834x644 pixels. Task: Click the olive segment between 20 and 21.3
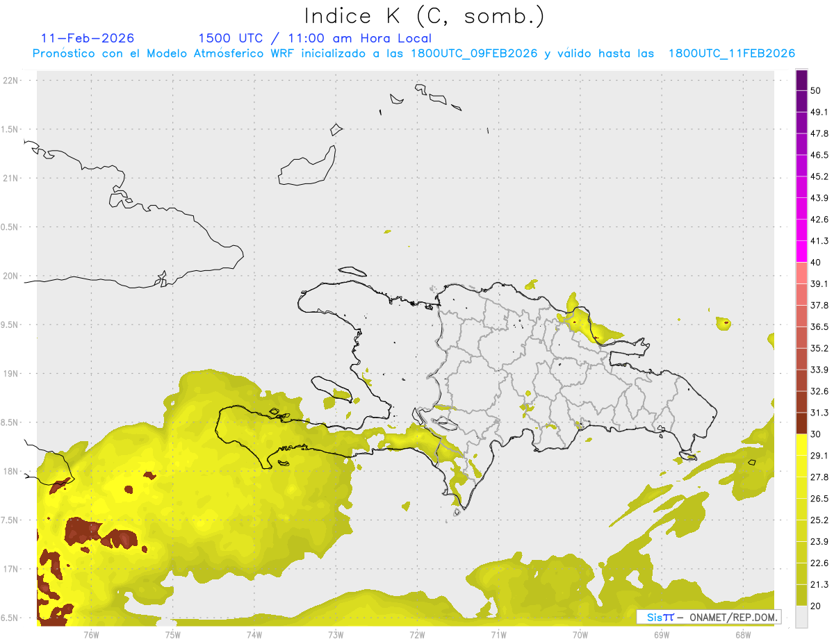click(x=801, y=595)
